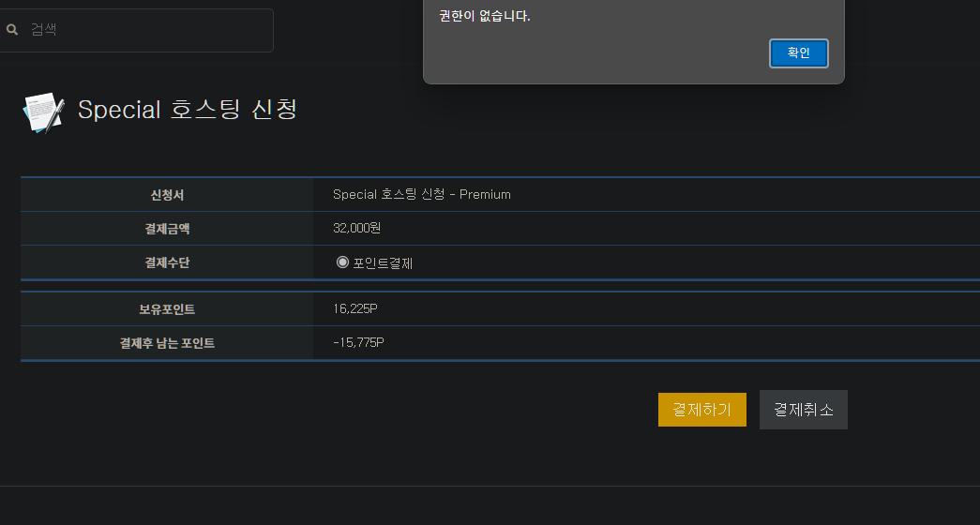
Task: Click the -15,775P remaining points value
Action: pyautogui.click(x=358, y=342)
